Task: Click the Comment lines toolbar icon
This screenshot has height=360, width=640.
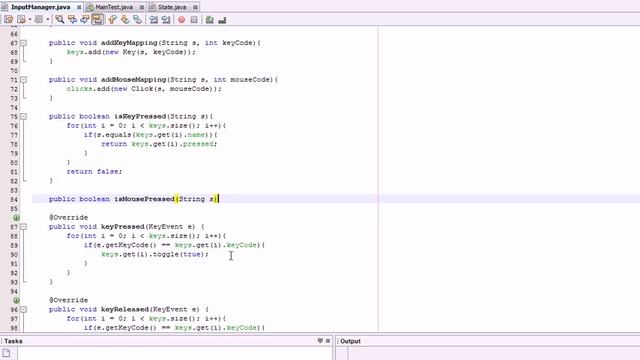Action: click(209, 19)
